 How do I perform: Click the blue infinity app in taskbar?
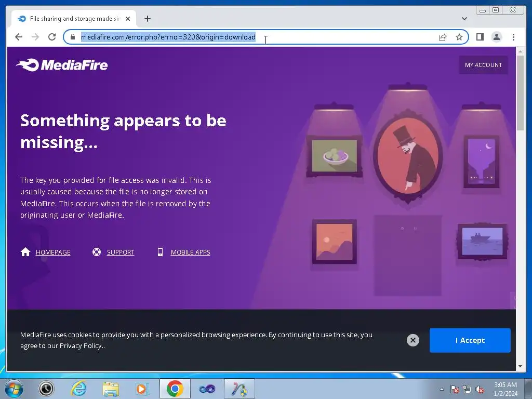pyautogui.click(x=207, y=389)
